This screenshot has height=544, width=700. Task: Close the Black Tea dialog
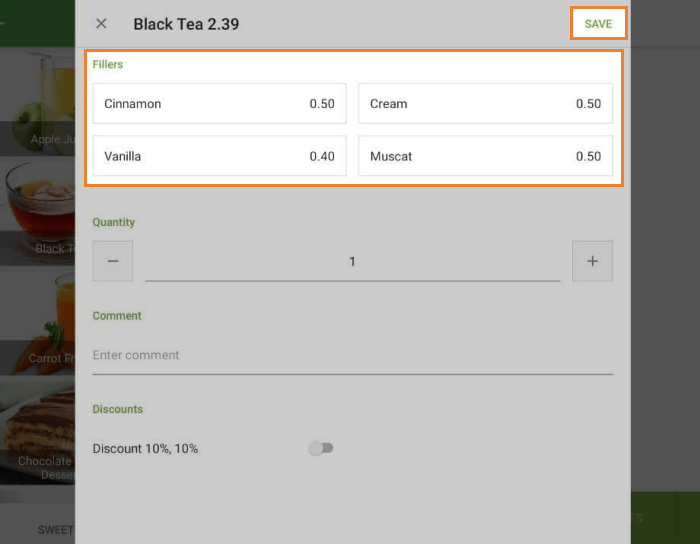point(101,24)
